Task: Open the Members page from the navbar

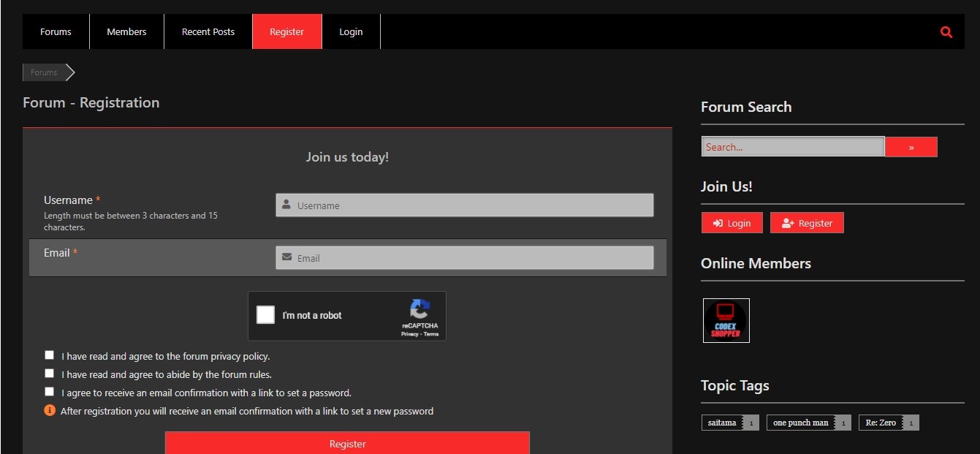Action: [x=126, y=31]
